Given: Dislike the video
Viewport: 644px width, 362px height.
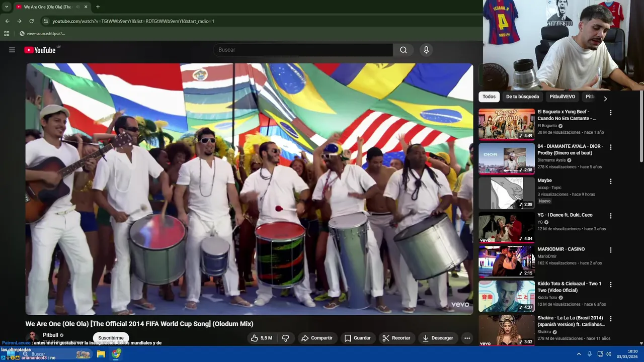Looking at the screenshot, I should [285, 338].
